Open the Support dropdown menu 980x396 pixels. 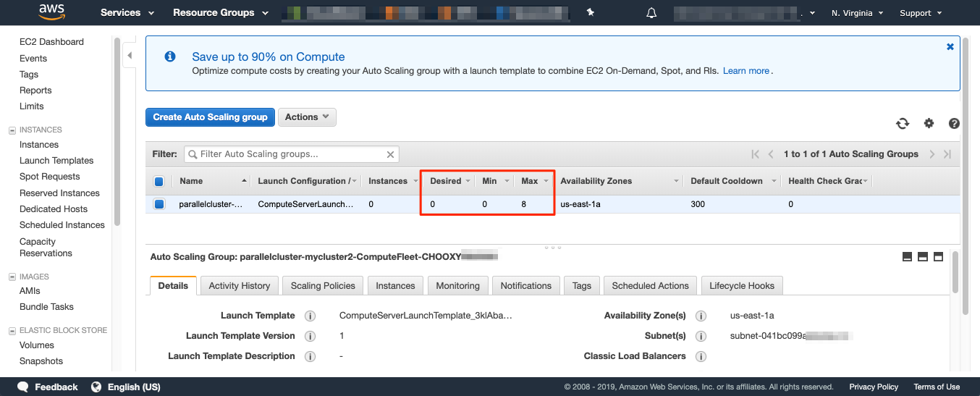pos(921,13)
